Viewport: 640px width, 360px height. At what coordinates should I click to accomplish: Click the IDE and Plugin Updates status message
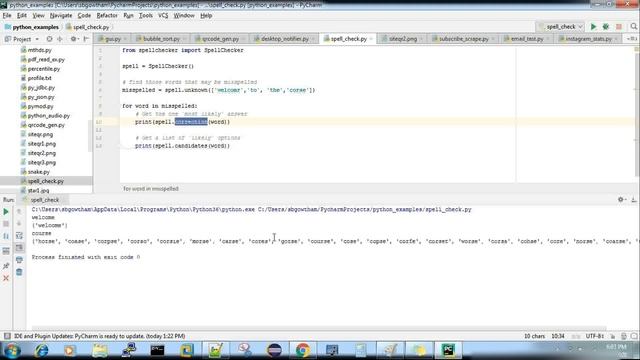[100, 336]
